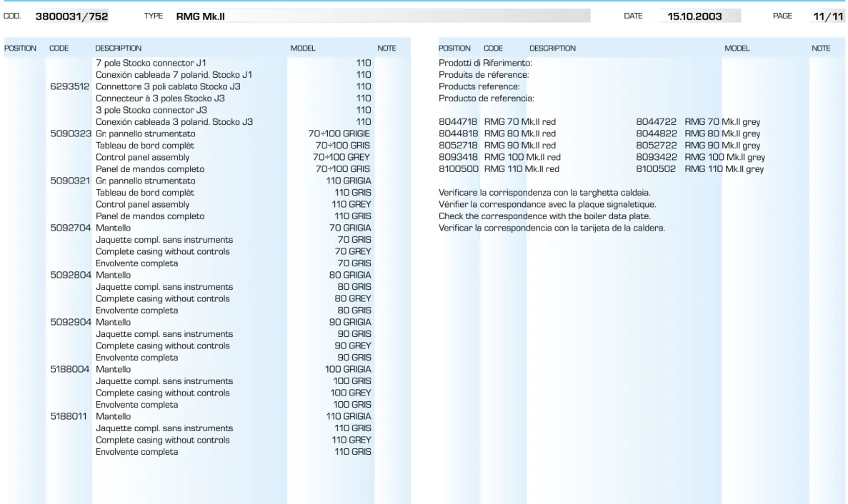
Task: Click 'Producto de referencia:' line
Action: click(x=487, y=99)
